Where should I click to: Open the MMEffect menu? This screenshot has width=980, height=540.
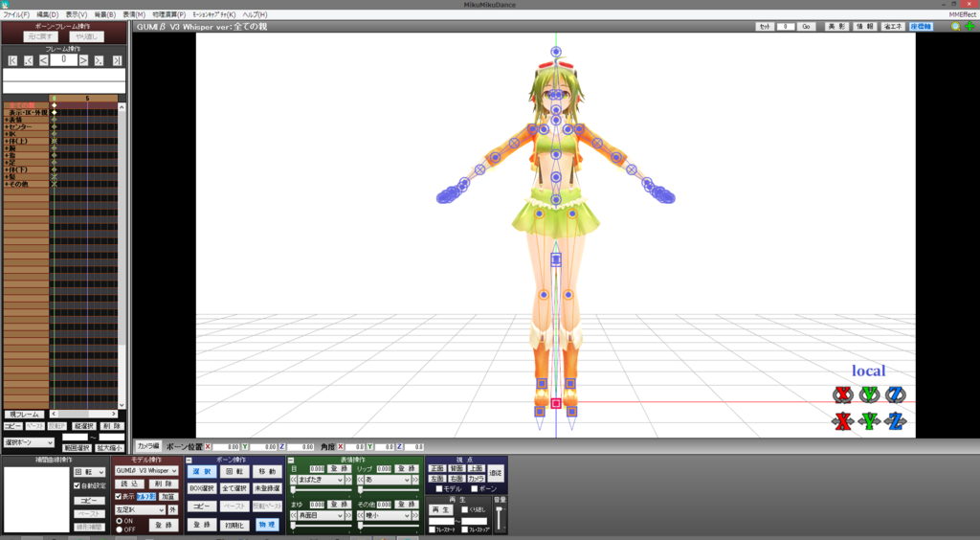[x=961, y=14]
